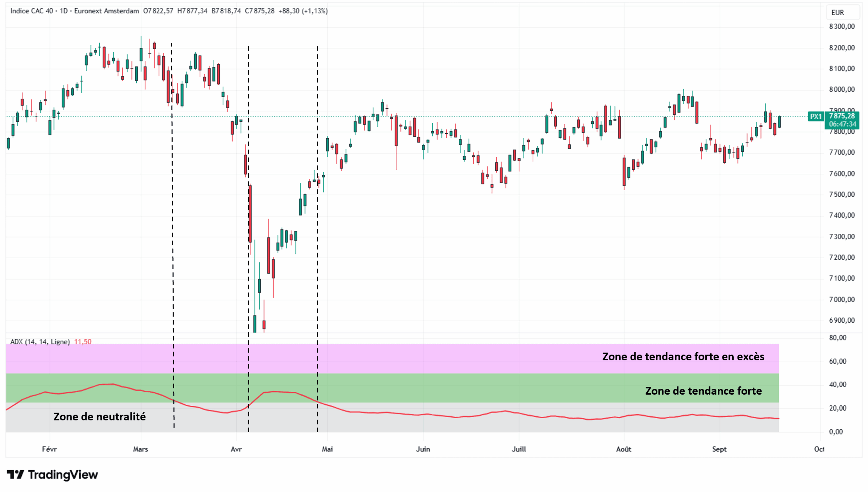Click the Juill label on time axis
This screenshot has width=868, height=492.
(519, 449)
